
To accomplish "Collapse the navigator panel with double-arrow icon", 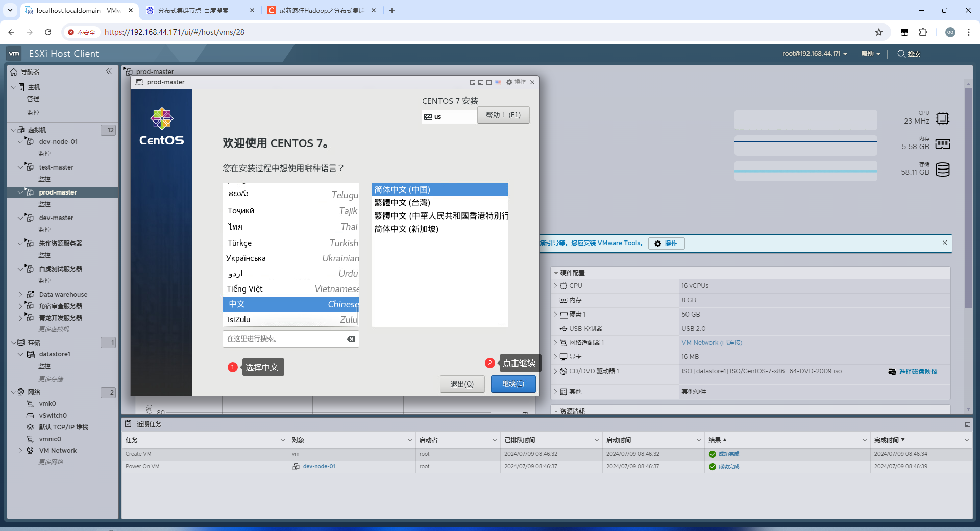I will click(109, 71).
